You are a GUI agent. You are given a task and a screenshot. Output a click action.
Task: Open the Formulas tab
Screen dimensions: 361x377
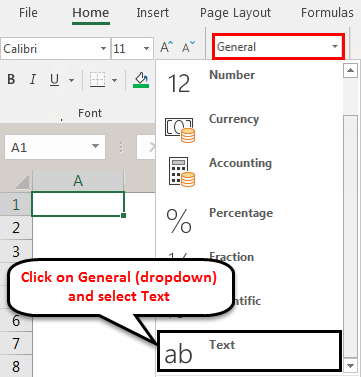(x=327, y=13)
